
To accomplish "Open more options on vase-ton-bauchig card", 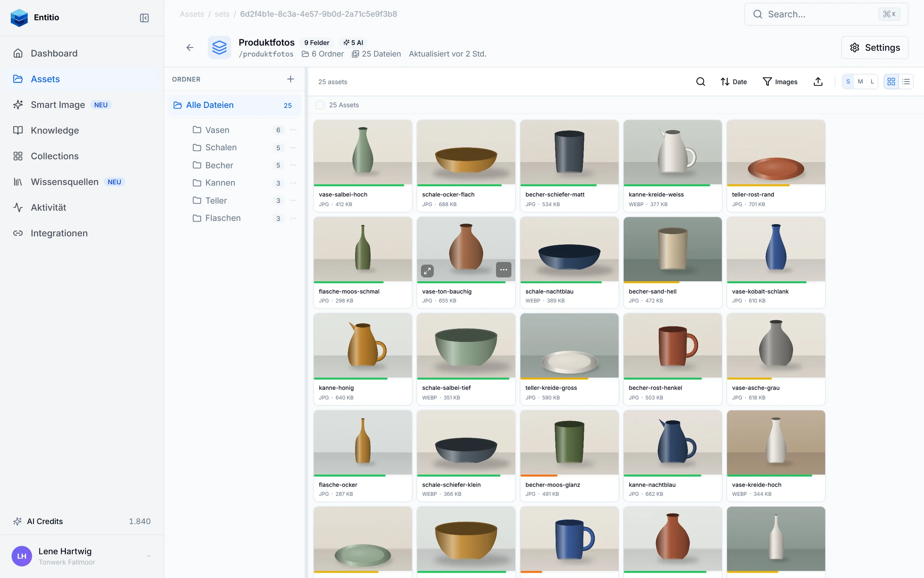I will coord(504,270).
